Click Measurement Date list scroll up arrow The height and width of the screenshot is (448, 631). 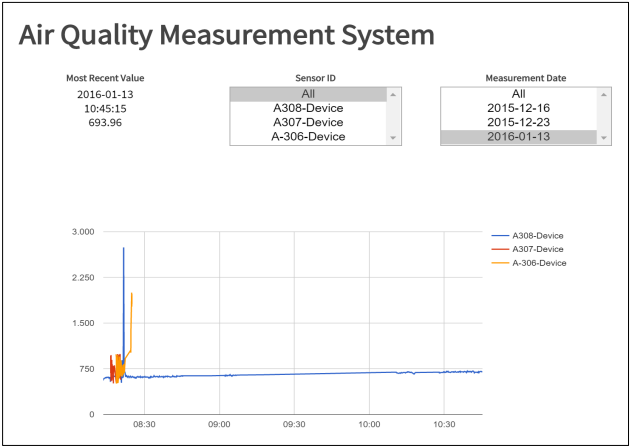[604, 95]
